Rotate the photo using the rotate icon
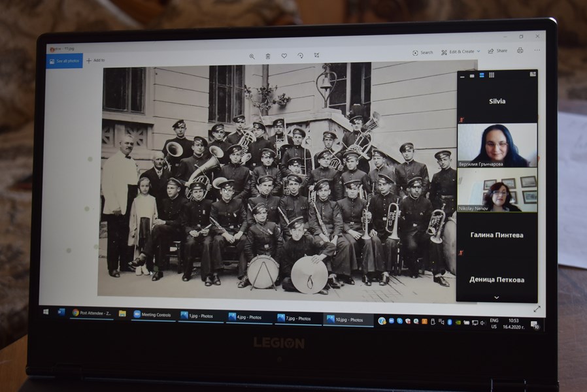 [301, 56]
